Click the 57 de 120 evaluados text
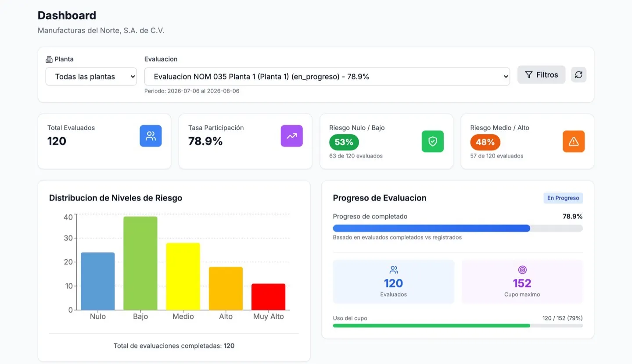 [497, 156]
